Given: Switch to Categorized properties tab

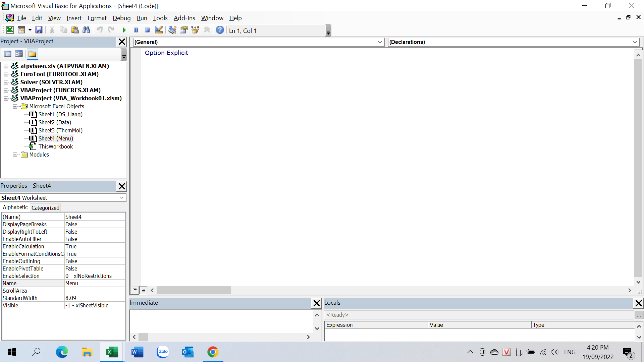Looking at the screenshot, I should click(x=45, y=208).
